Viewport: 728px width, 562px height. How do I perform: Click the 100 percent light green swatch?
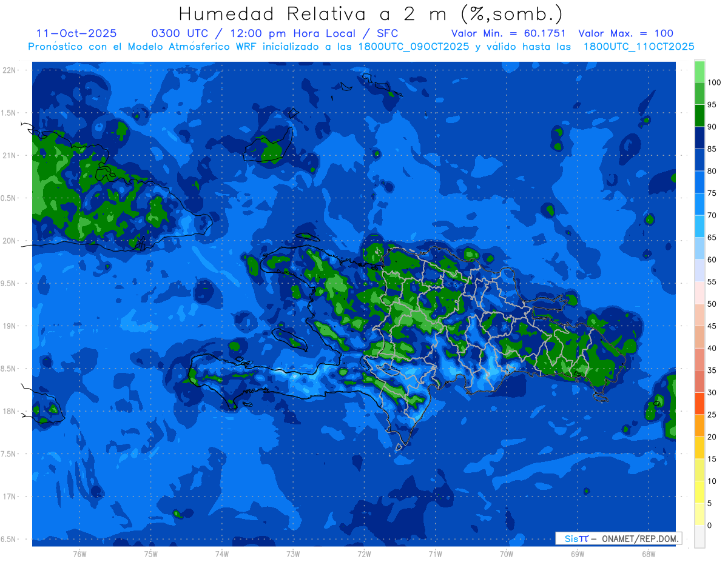(699, 72)
